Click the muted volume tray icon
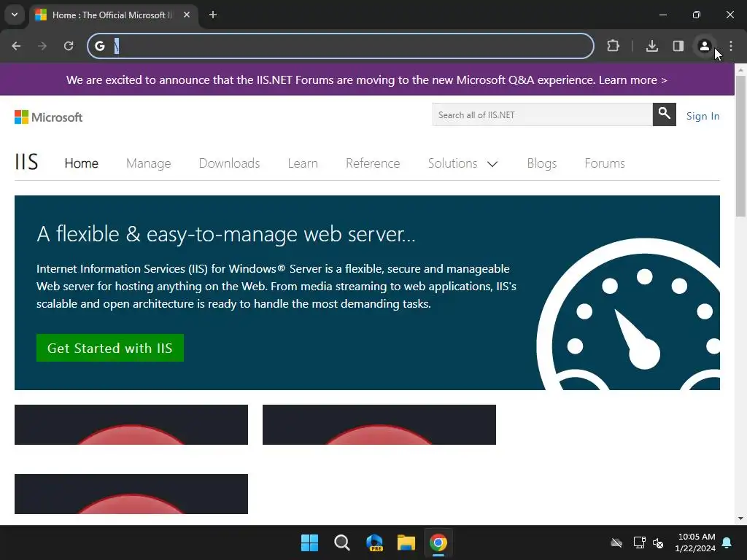Viewport: 747px width, 560px height. click(x=658, y=542)
